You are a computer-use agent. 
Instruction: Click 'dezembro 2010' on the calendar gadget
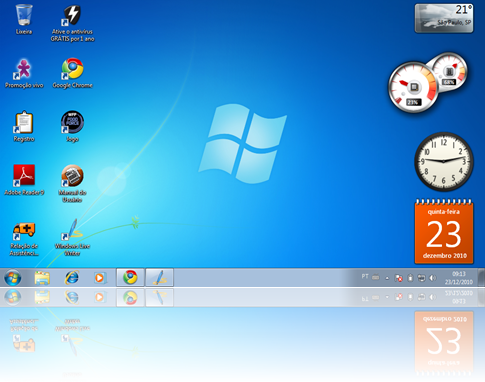445,256
